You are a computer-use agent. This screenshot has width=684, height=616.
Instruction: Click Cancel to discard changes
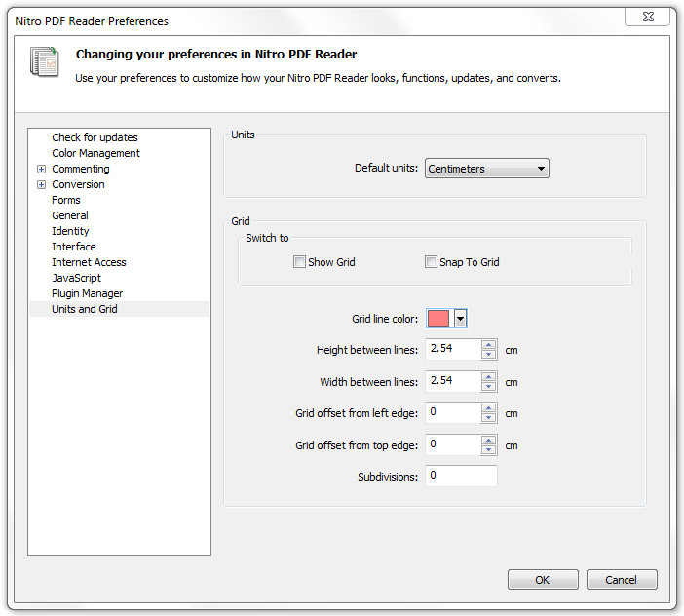[x=622, y=579]
